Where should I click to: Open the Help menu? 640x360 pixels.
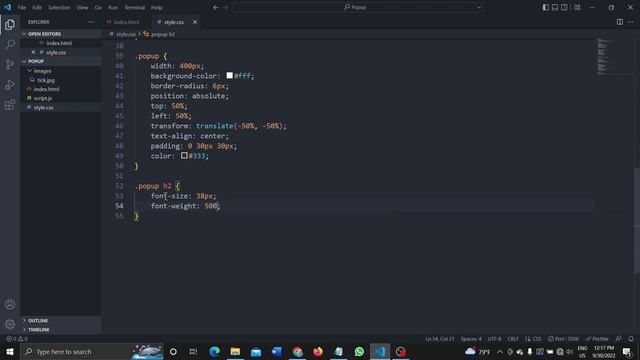click(x=157, y=7)
